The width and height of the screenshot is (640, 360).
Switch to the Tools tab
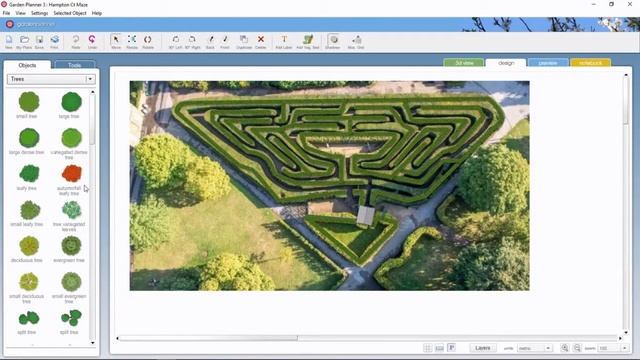(75, 65)
